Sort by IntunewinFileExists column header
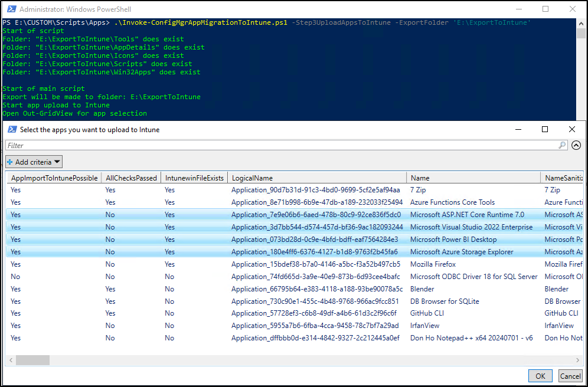 click(194, 178)
